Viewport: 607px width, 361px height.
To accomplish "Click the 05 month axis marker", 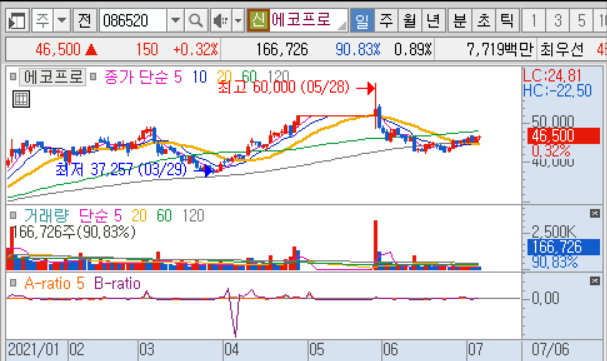I will (x=317, y=350).
